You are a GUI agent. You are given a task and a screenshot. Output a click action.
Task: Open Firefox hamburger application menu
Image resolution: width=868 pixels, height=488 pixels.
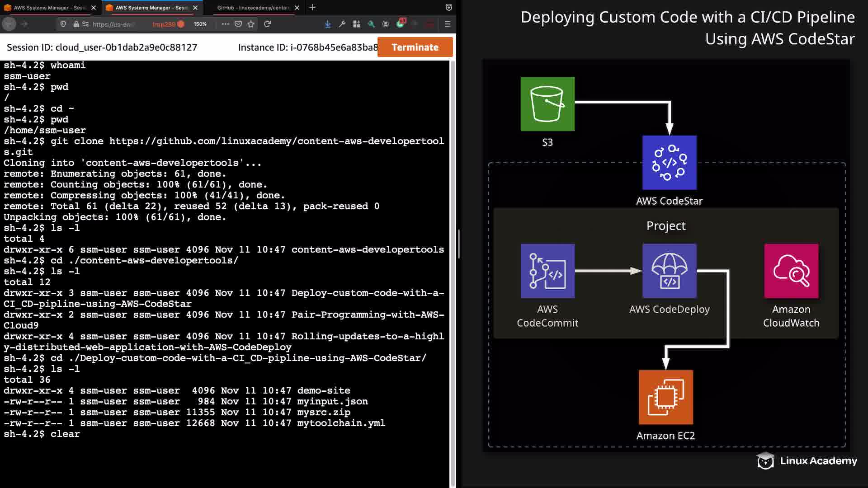pyautogui.click(x=448, y=24)
